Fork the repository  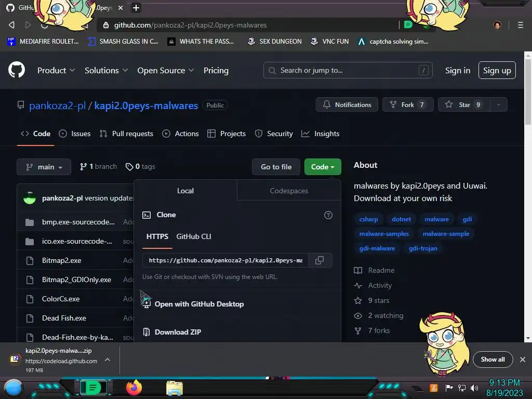tap(408, 105)
